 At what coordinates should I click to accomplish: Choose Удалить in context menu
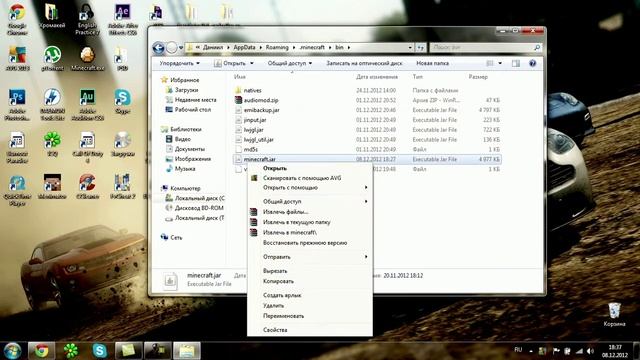click(310, 305)
